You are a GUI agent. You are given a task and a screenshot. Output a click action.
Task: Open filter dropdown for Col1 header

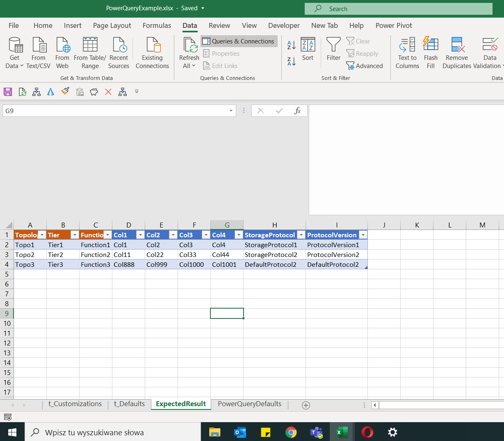tap(140, 235)
